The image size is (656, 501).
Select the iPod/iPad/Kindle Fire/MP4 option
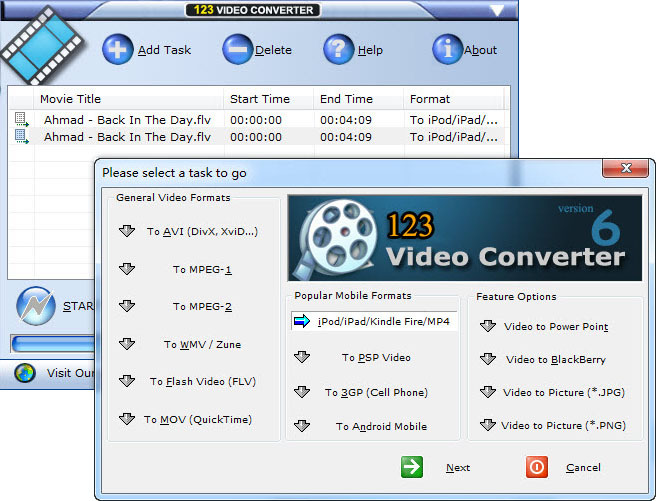[374, 321]
